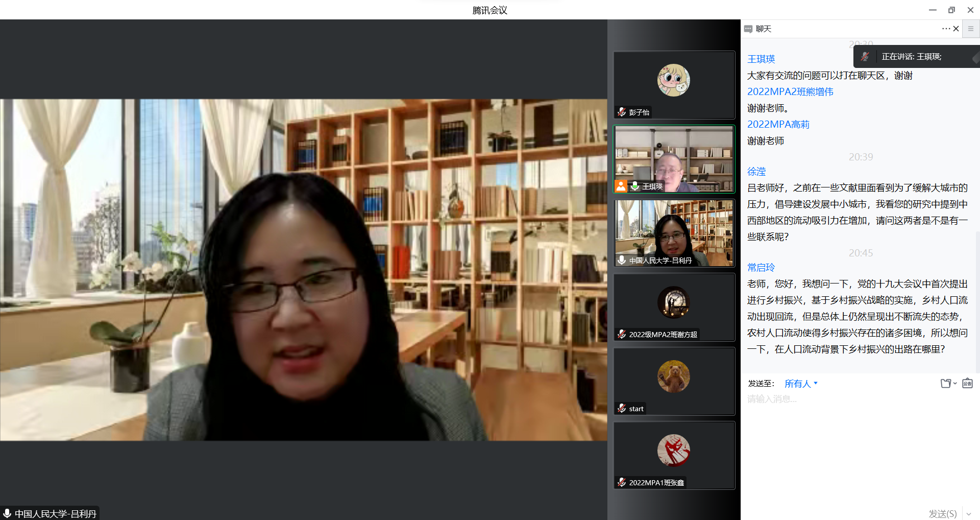Toggle microphone icon on 2022MPA1班张鑫 tile
Screen dimensions: 980x520
622,482
